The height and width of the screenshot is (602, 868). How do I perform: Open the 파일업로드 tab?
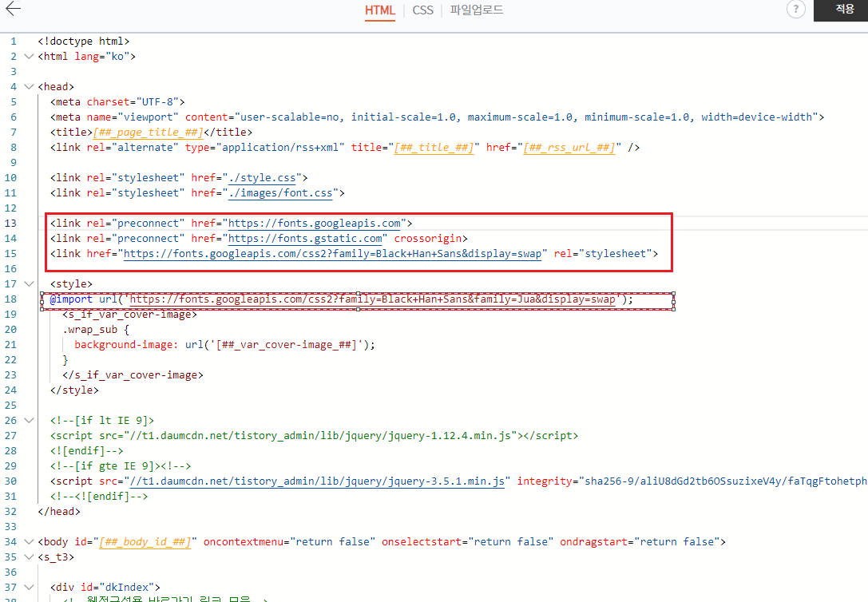[476, 10]
